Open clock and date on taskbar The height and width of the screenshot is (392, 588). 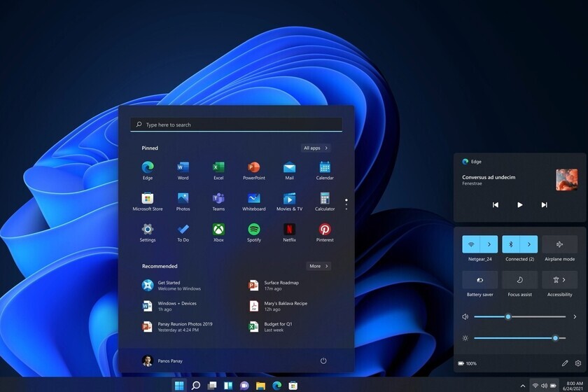click(x=573, y=386)
